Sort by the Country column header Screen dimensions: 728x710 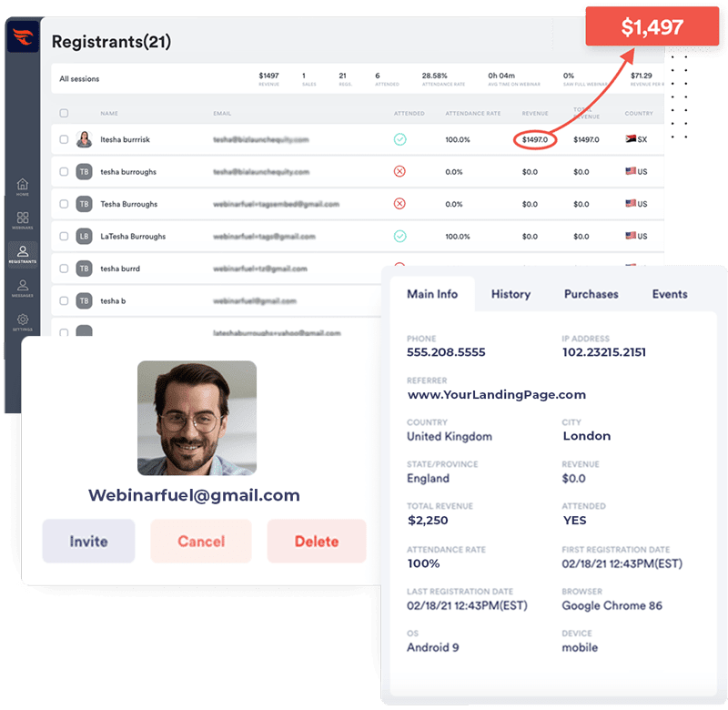(639, 113)
